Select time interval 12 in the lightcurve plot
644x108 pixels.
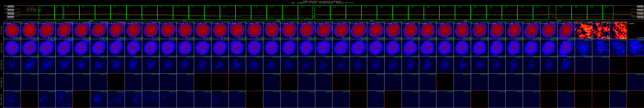click(212, 13)
